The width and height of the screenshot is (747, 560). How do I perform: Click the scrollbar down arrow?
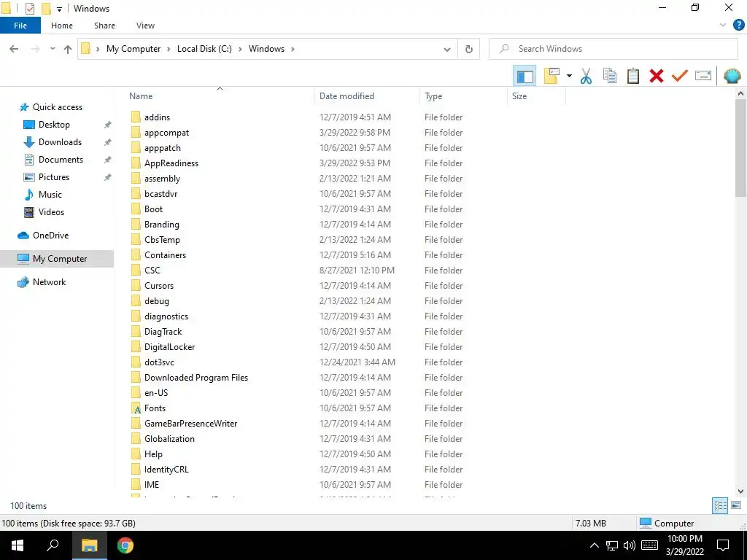(740, 491)
